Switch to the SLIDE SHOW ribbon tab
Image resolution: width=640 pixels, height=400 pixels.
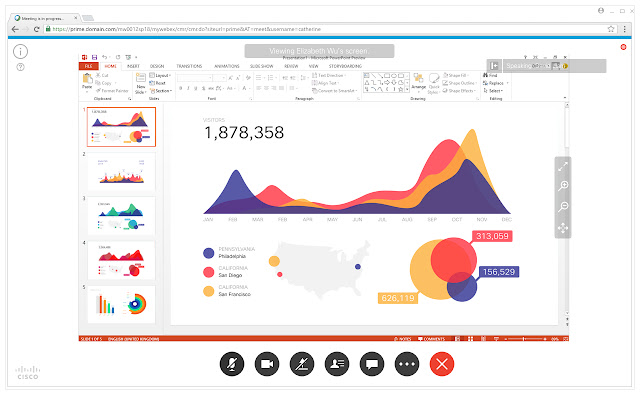262,66
